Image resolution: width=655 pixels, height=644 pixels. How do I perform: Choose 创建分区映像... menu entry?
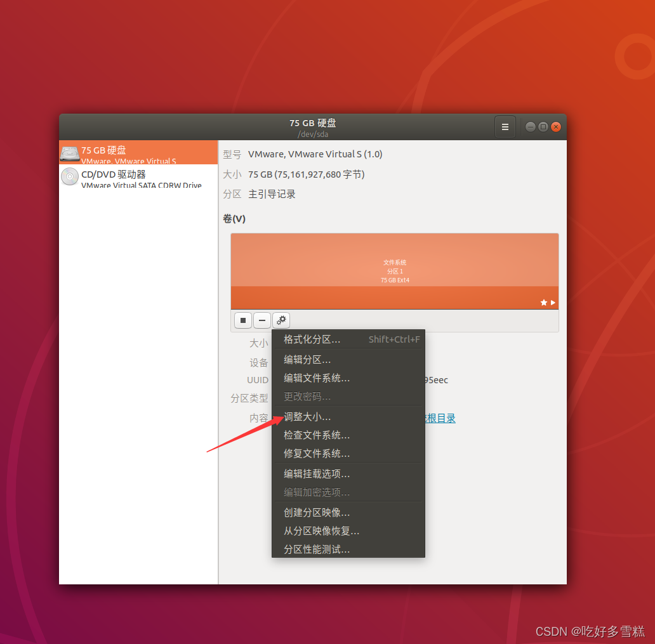pyautogui.click(x=348, y=513)
